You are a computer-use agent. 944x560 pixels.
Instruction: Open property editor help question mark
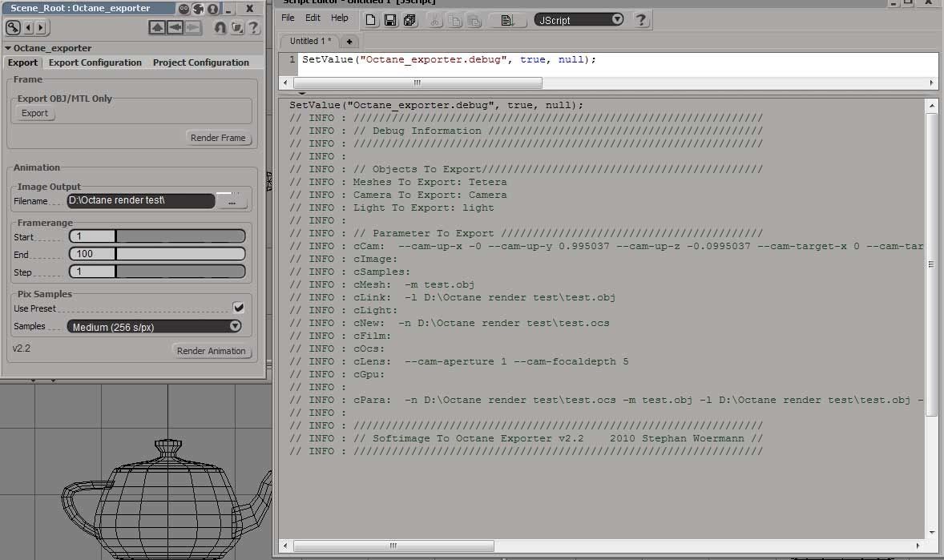pyautogui.click(x=253, y=27)
